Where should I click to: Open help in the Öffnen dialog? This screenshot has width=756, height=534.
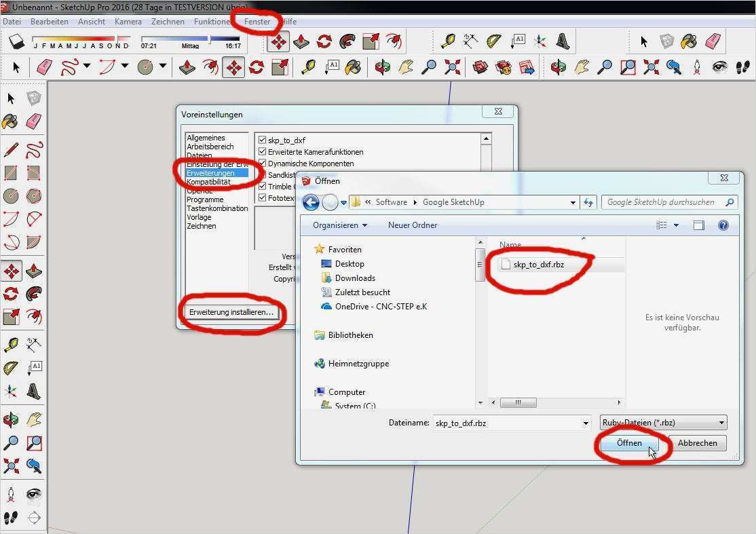coord(723,225)
